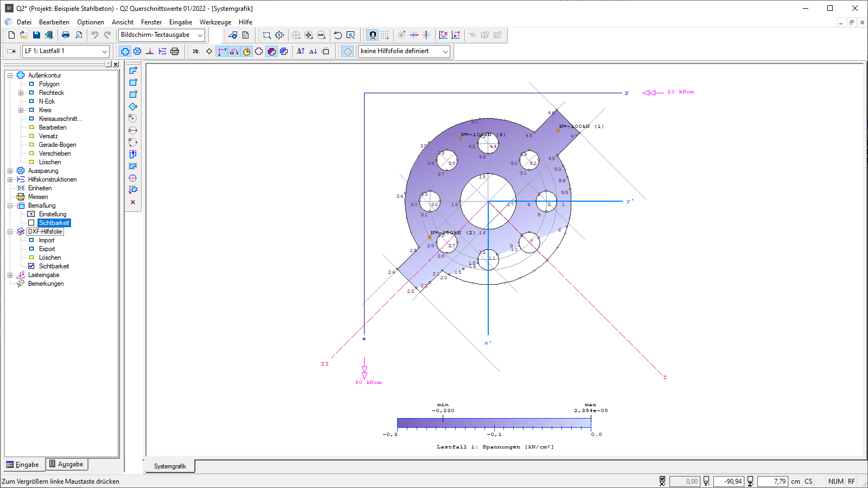This screenshot has width=868, height=488.
Task: Close the tree panel with its X button
Action: tap(116, 64)
